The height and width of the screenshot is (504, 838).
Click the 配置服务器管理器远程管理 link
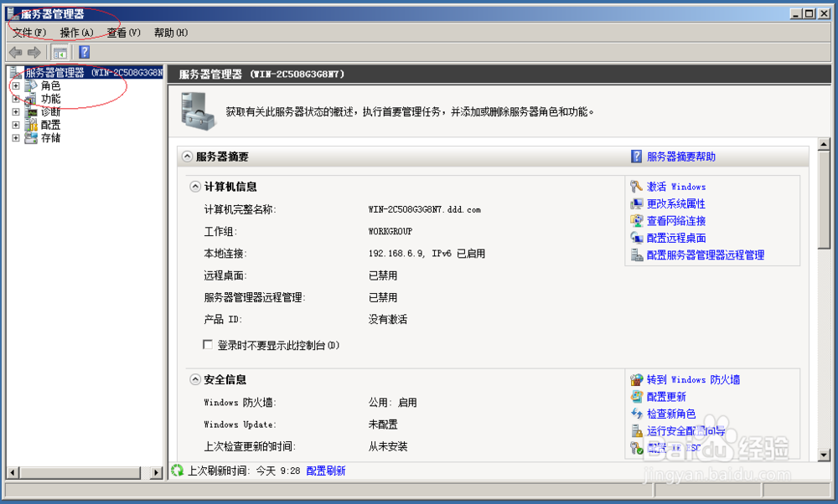pyautogui.click(x=706, y=255)
